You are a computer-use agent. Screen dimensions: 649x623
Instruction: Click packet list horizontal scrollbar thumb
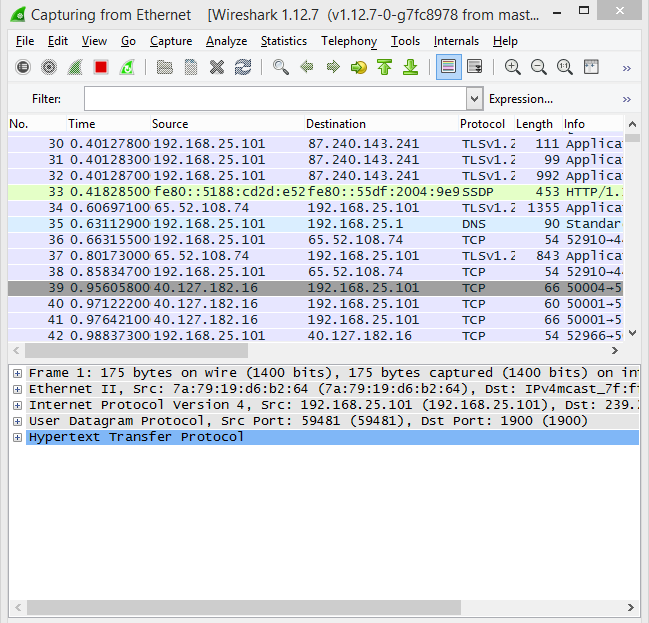pos(137,351)
